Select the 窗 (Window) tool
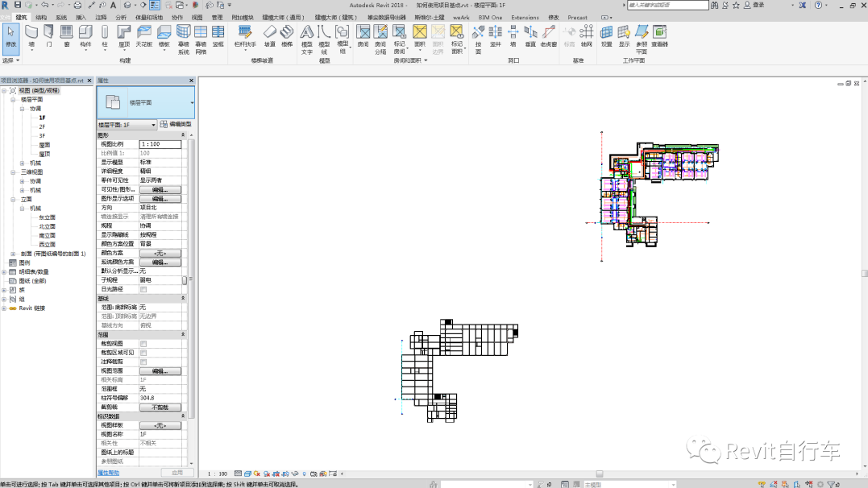 [66, 36]
